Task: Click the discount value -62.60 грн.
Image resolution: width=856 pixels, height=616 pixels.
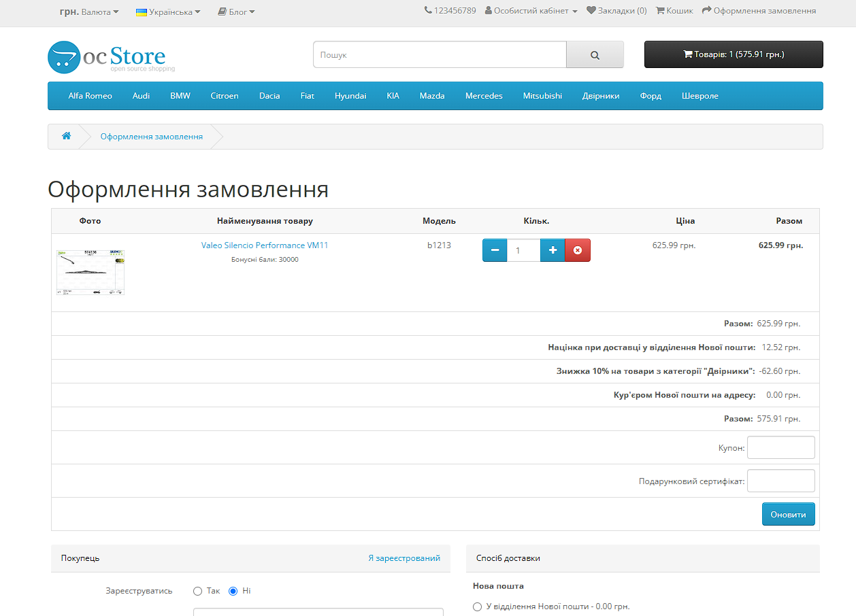Action: [779, 371]
